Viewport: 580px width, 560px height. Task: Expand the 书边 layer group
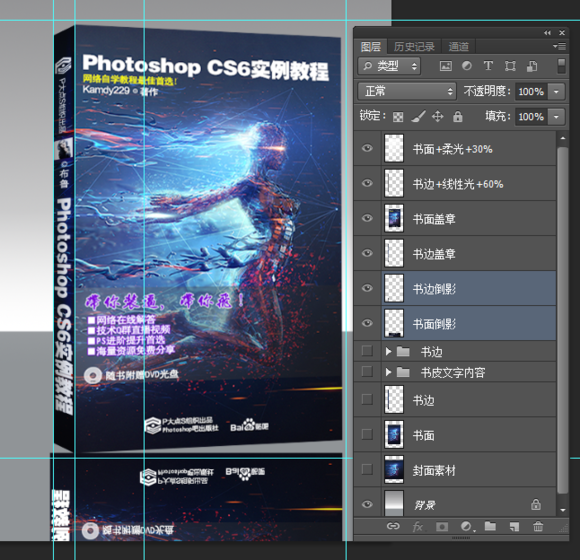pos(388,351)
